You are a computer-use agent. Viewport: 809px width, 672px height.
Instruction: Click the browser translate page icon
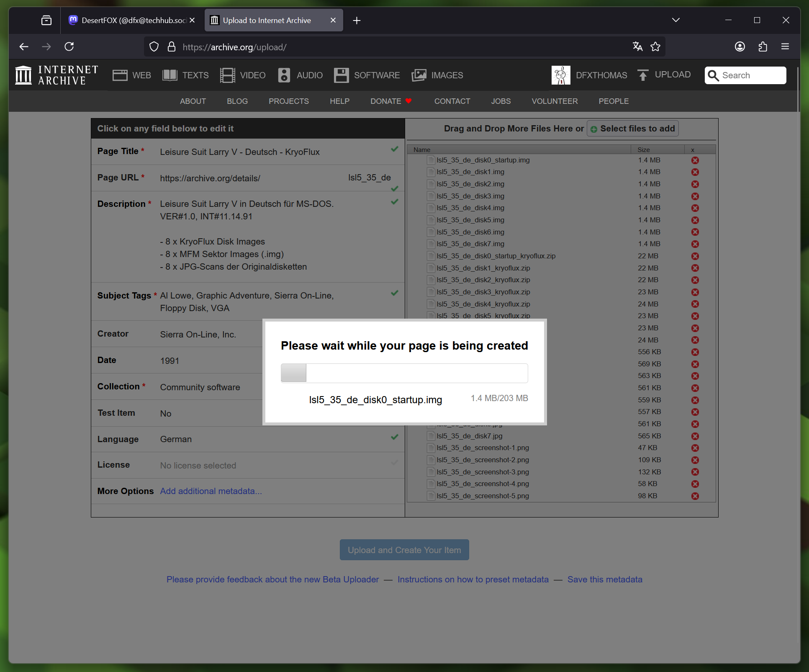click(x=637, y=46)
